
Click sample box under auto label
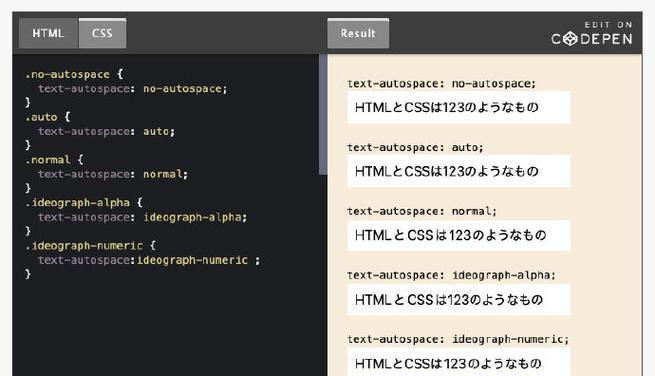click(459, 171)
